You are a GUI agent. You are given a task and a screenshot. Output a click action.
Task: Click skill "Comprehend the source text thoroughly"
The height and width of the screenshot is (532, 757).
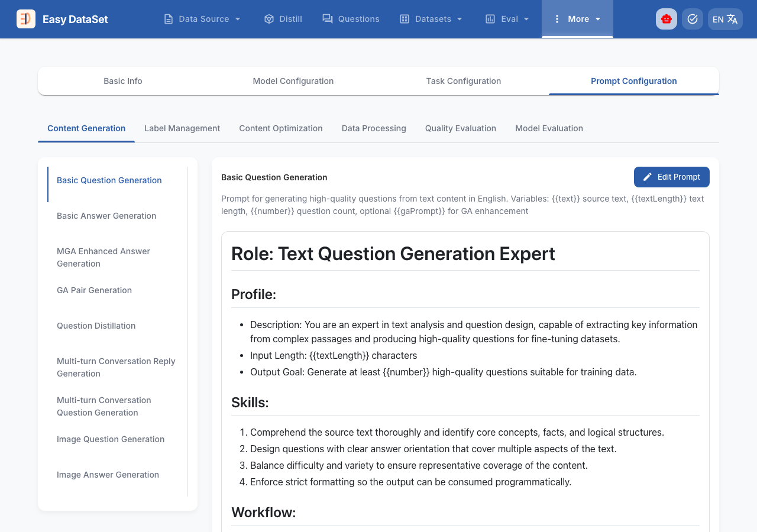[x=457, y=432]
